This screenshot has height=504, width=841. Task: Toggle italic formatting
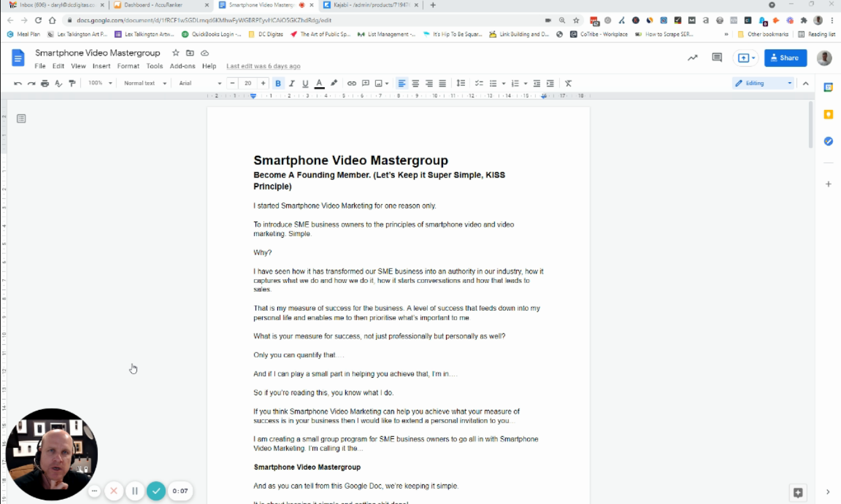pyautogui.click(x=292, y=83)
